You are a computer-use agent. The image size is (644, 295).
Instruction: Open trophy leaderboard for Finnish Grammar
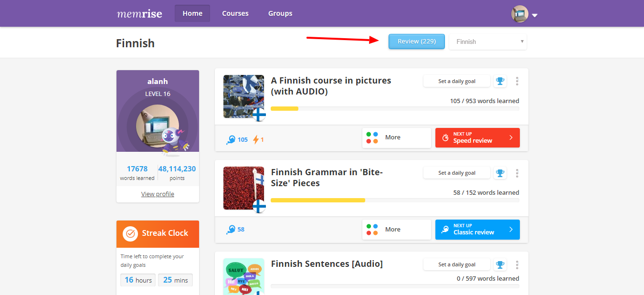coord(500,173)
